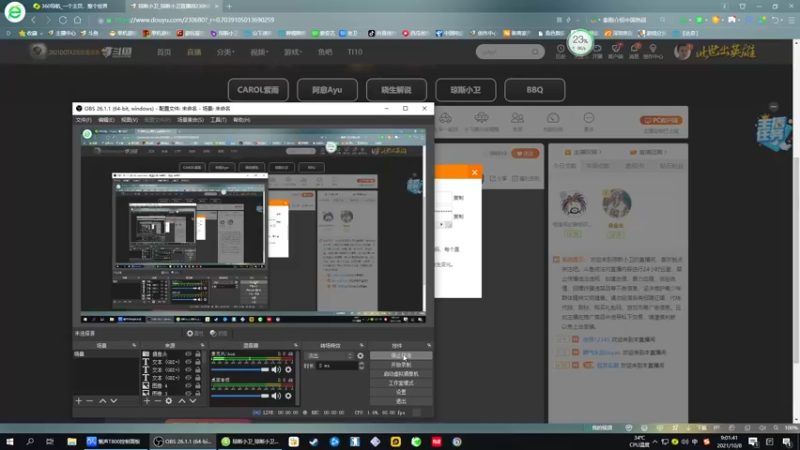Go to browser home page icon
This screenshot has width=800, height=450.
point(78,20)
